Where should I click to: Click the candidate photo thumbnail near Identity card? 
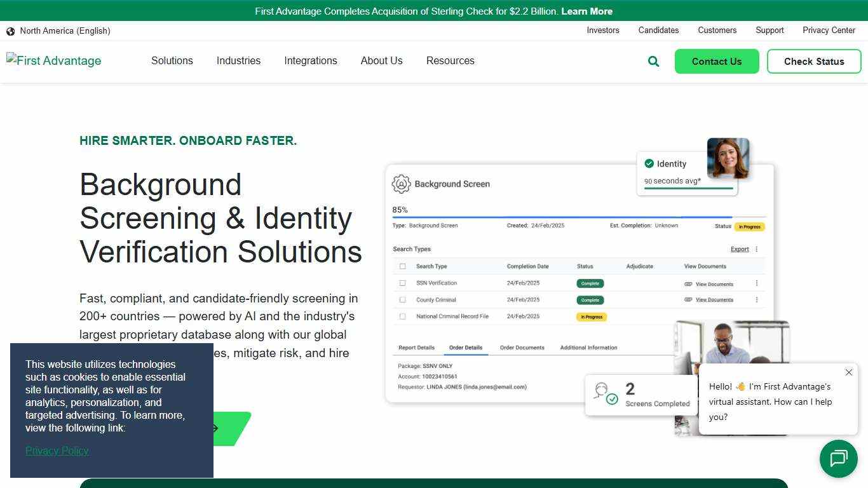[x=728, y=158]
